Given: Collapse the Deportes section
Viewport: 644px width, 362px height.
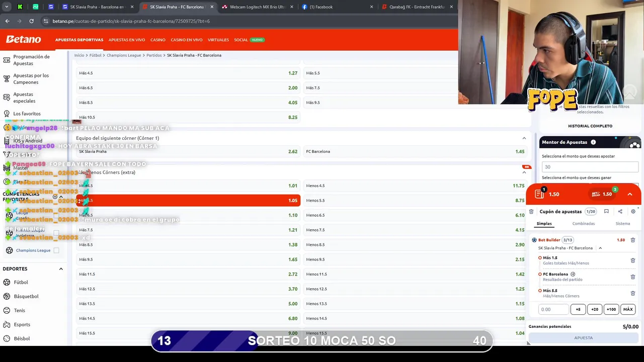Looking at the screenshot, I should click(61, 269).
